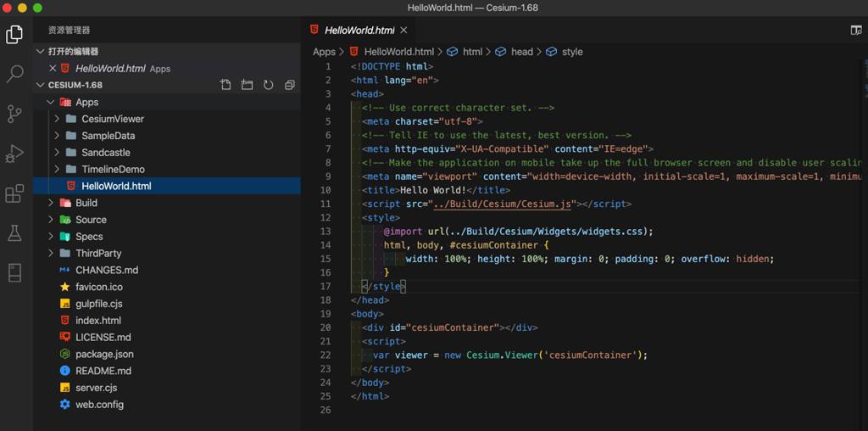Viewport: 868px width, 431px height.
Task: Open the bottom activity bar panel icon
Action: tap(14, 273)
